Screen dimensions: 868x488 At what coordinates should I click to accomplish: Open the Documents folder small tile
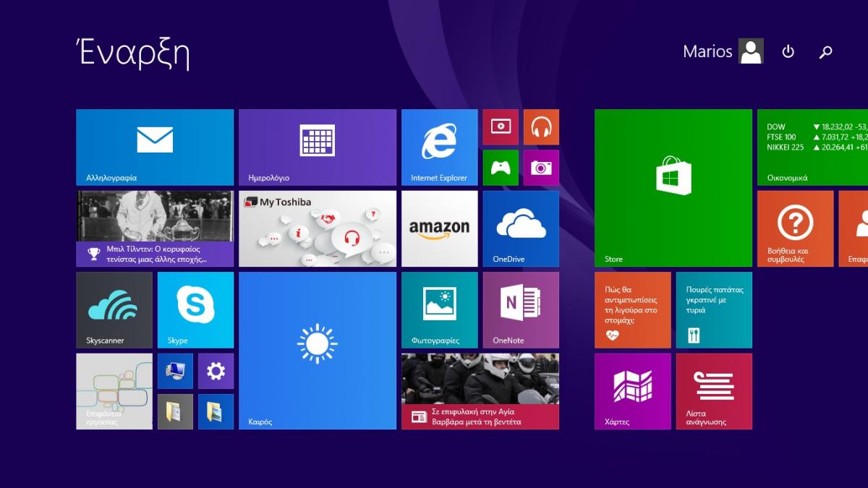[x=175, y=411]
